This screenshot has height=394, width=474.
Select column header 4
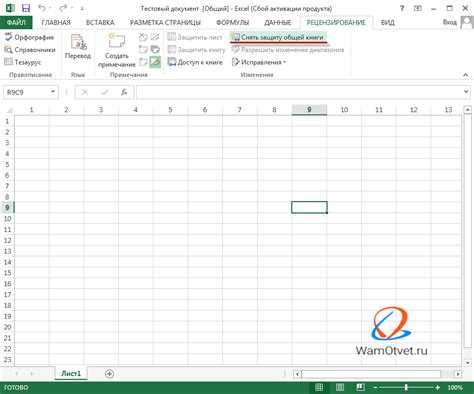(x=135, y=110)
